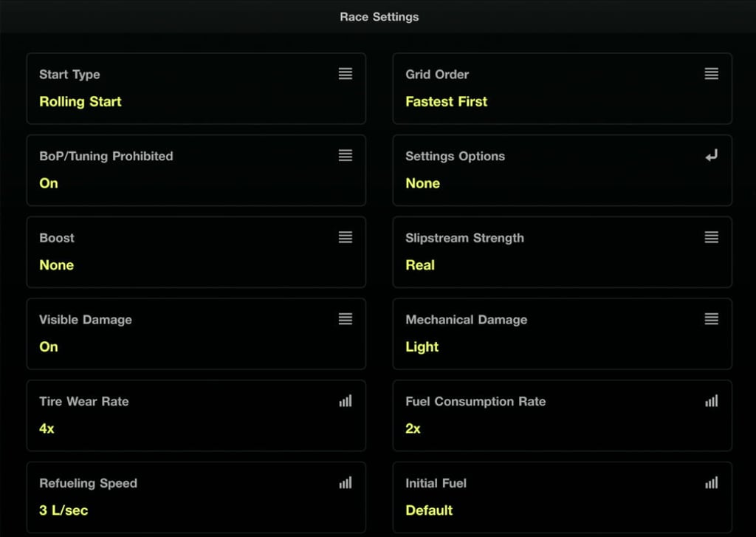Viewport: 756px width, 537px height.
Task: Open the Fastest First grid order options
Action: [x=447, y=101]
